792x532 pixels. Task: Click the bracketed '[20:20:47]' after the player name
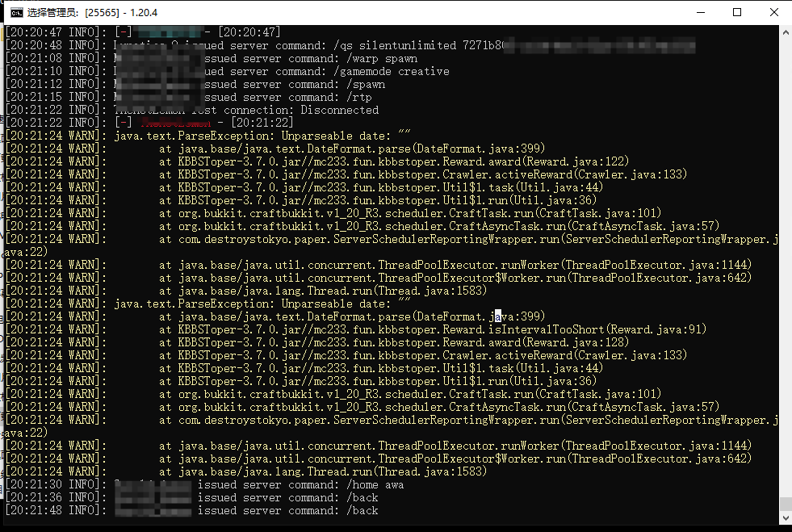(249, 32)
